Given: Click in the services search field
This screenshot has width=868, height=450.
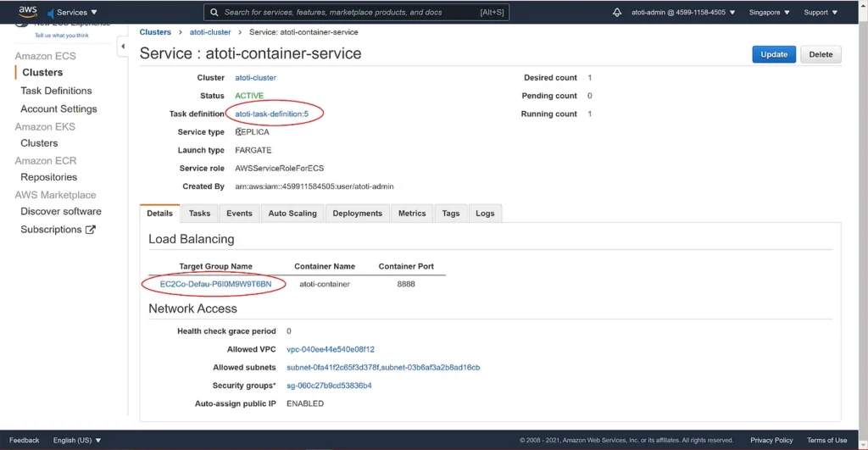Looking at the screenshot, I should pyautogui.click(x=357, y=12).
